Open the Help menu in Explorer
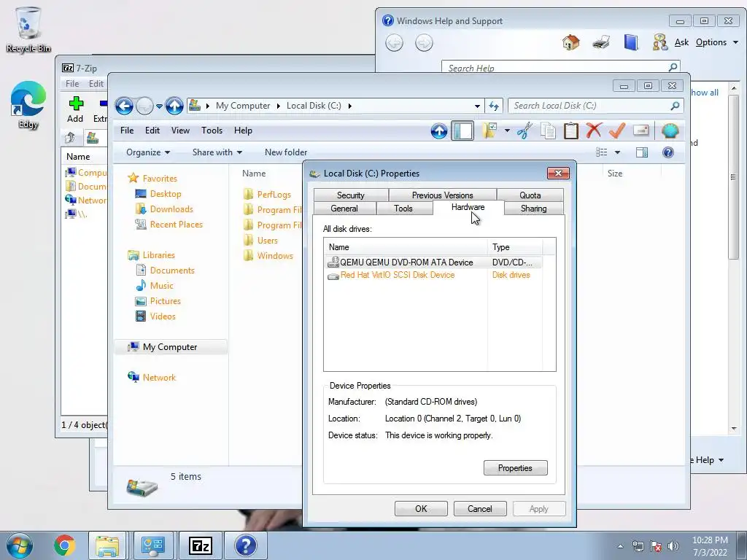This screenshot has height=560, width=747. tap(243, 131)
